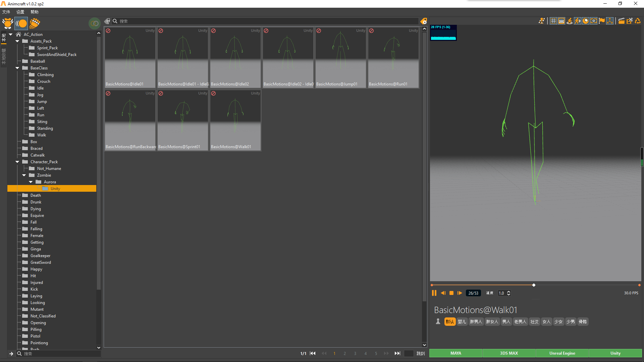This screenshot has width=644, height=362.
Task: Toggle the grid display icon
Action: click(553, 21)
